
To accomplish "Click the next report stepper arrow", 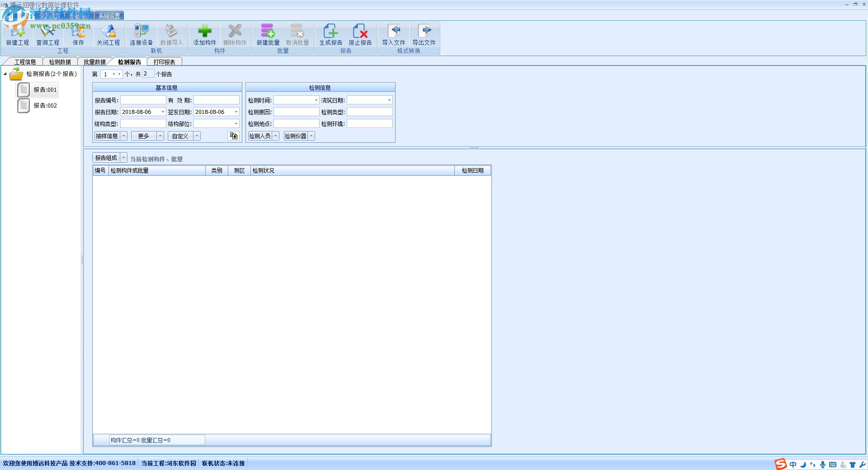I will pos(119,74).
